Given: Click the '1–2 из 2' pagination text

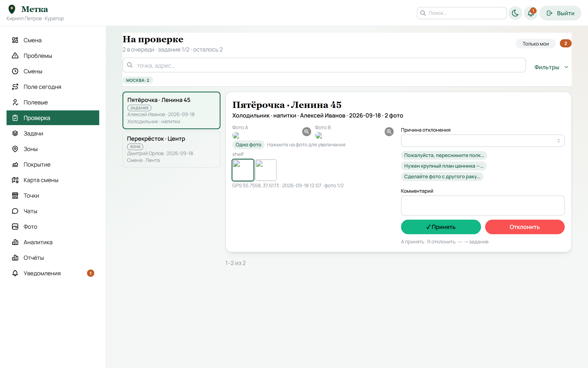Looking at the screenshot, I should pos(235,263).
